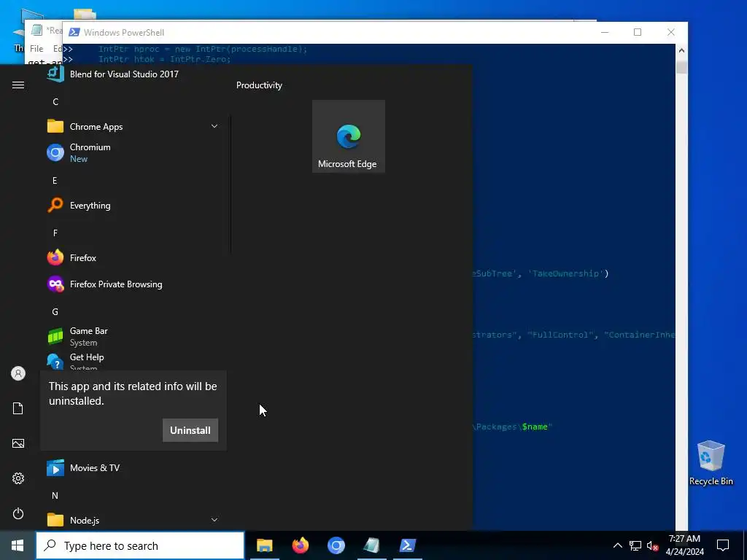Image resolution: width=747 pixels, height=560 pixels.
Task: Focus the Type here to search box
Action: 140,545
